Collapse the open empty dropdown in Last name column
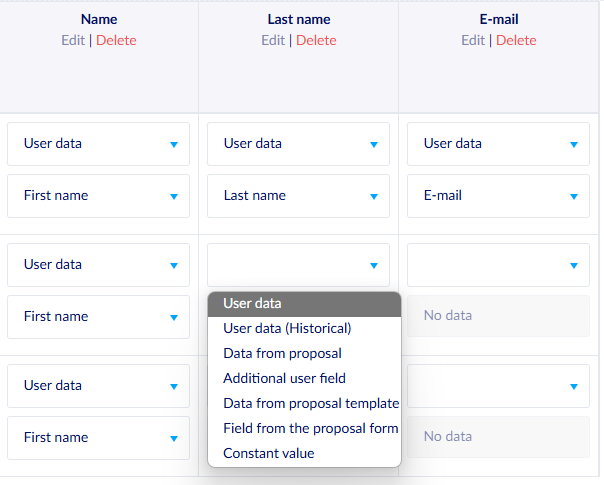Image resolution: width=604 pixels, height=485 pixels. (x=298, y=265)
